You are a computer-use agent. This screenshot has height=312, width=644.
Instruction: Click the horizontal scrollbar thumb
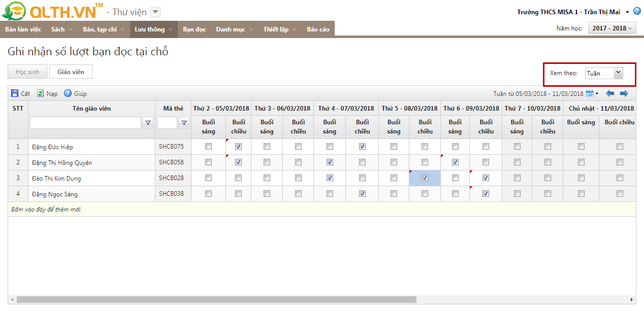pyautogui.click(x=216, y=300)
